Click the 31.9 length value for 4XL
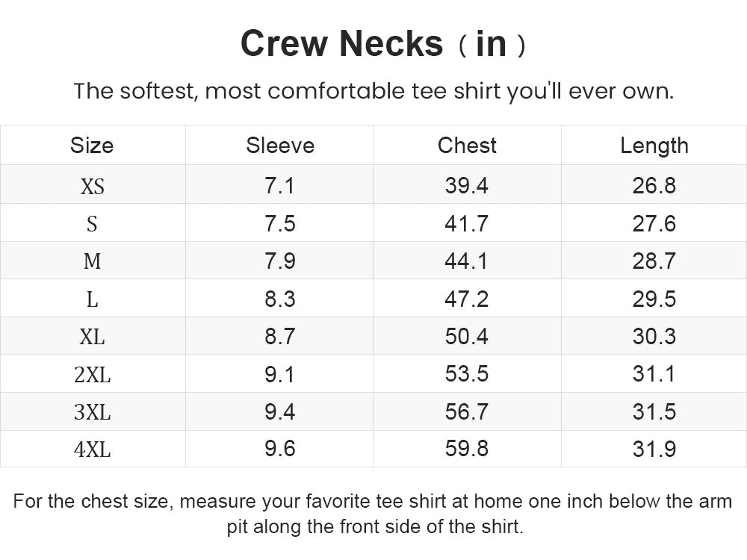 coord(654,449)
